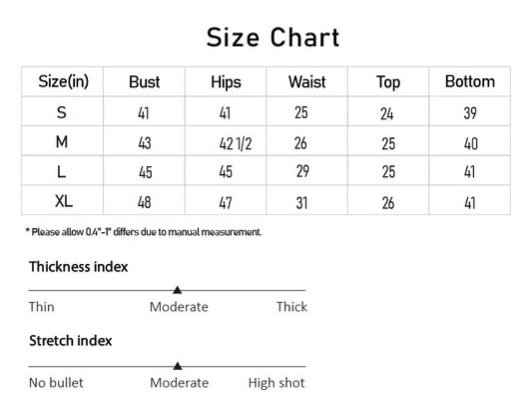Click the XL bust value 48
This screenshot has width=532, height=417.
tap(144, 202)
